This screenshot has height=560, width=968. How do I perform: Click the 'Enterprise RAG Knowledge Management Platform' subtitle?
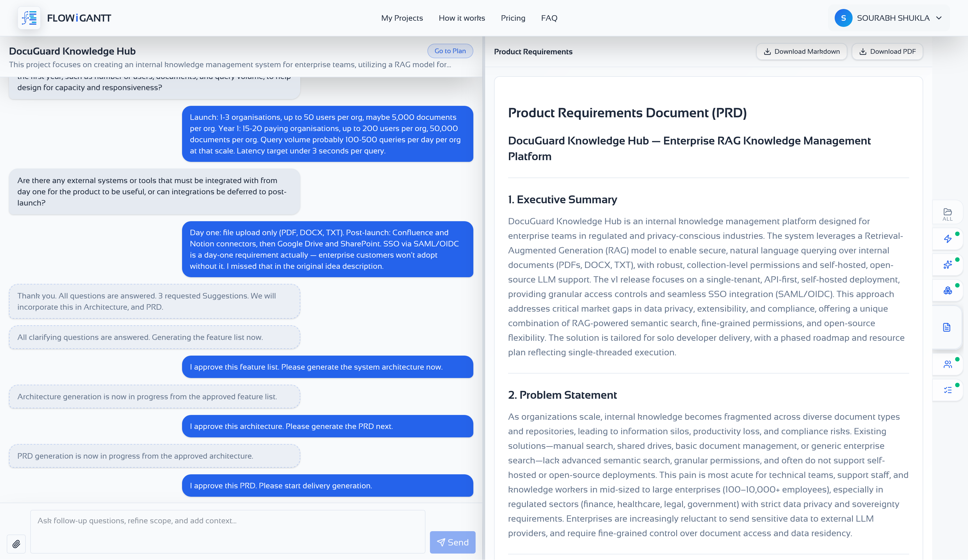tap(689, 148)
